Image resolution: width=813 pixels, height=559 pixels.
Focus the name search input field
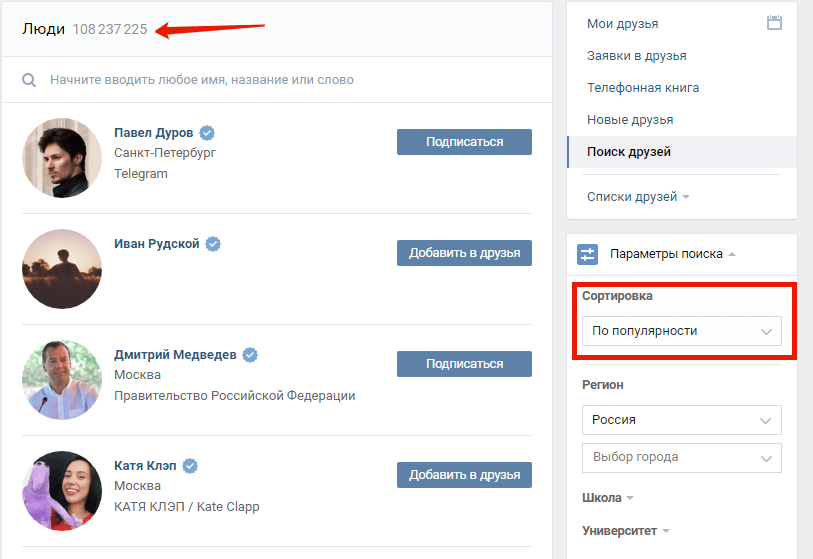coord(277,80)
